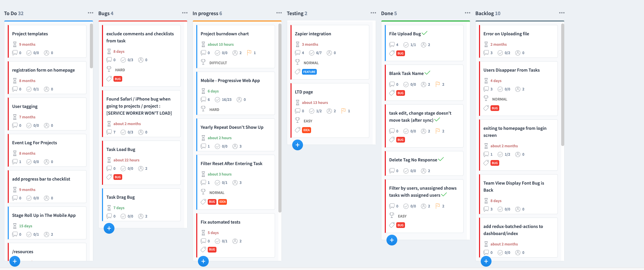Click checklist icon on Mobile - Progressive Web App
644x270 pixels.
tap(217, 100)
